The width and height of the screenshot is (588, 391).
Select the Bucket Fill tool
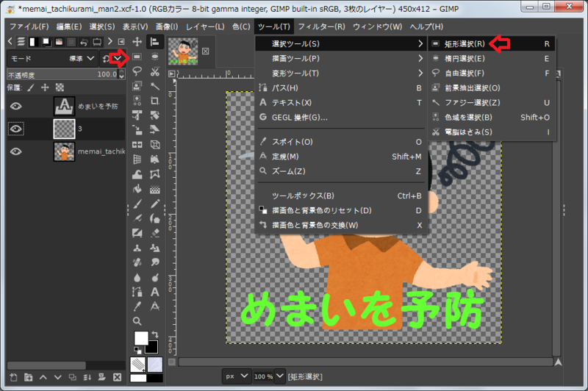(x=137, y=189)
